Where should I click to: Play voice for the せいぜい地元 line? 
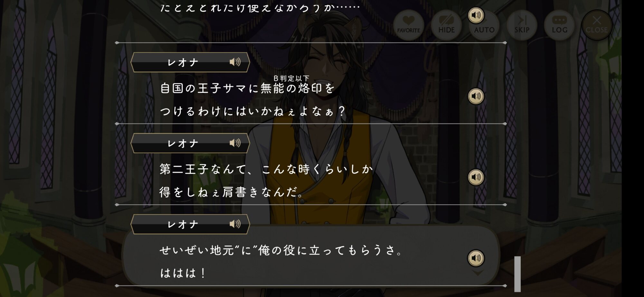(476, 258)
